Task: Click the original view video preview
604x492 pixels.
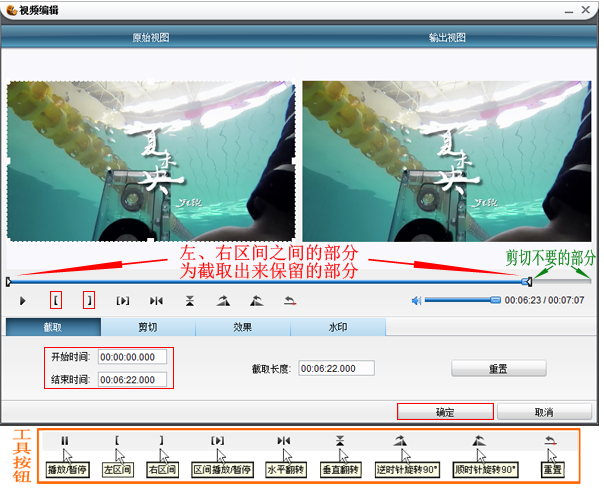Action: tap(151, 161)
